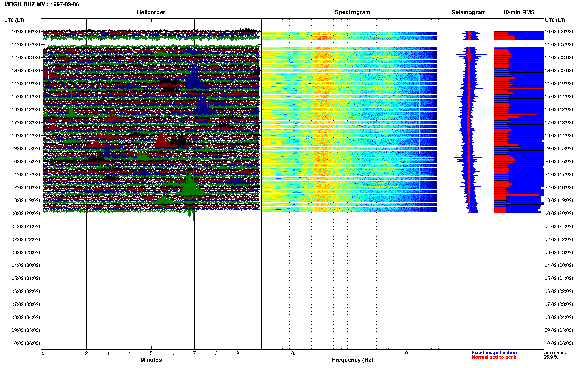
Task: Click the 'Normalised to peak' legend entry
Action: click(494, 357)
